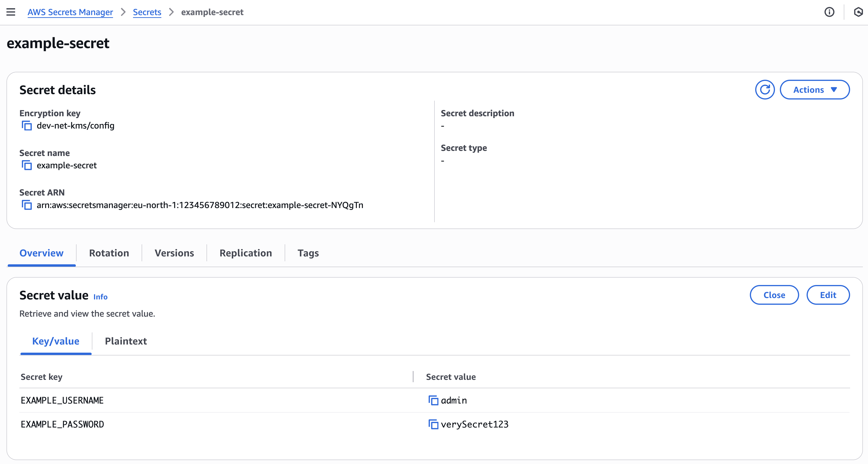This screenshot has width=868, height=464.
Task: Open the hamburger navigation menu
Action: click(11, 12)
